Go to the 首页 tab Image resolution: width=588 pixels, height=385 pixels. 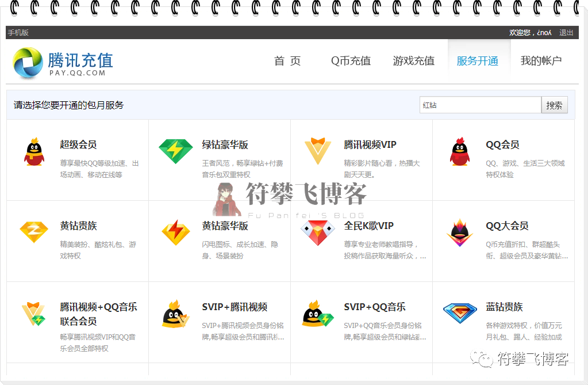pyautogui.click(x=287, y=61)
